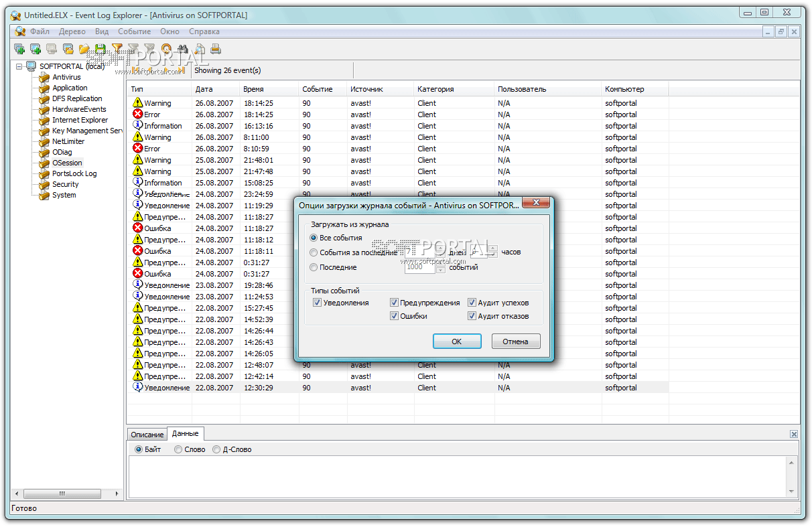Select the PortsLock Log icon
Screen dimensions: 812x527
pyautogui.click(x=44, y=174)
